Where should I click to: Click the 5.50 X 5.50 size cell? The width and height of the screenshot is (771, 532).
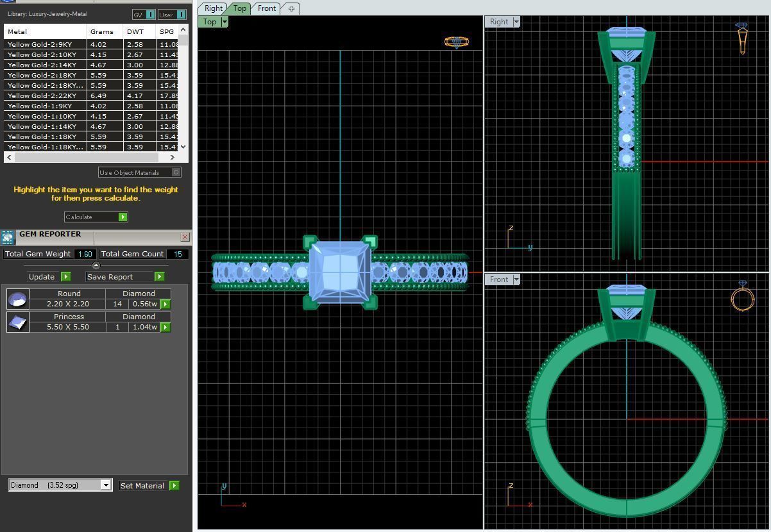tap(68, 327)
